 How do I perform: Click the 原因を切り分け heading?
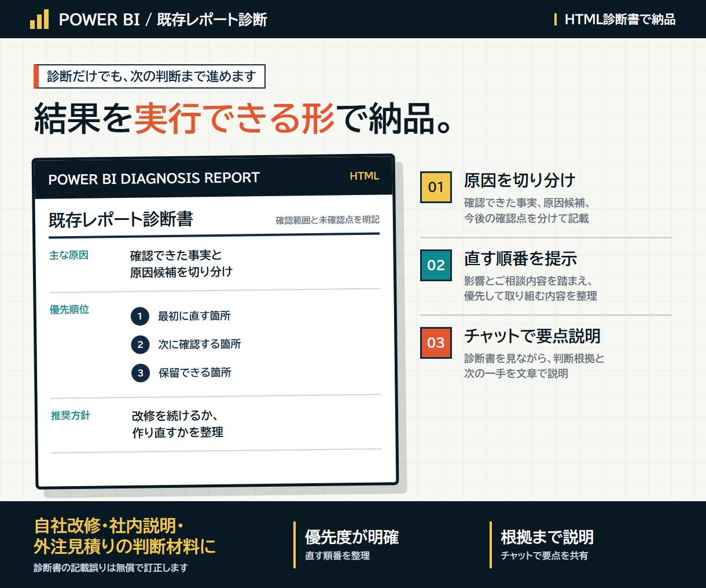520,180
